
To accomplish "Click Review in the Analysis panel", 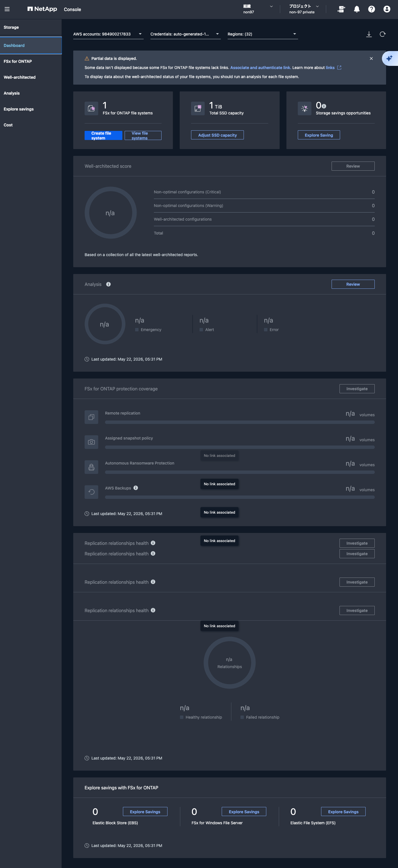I will point(353,285).
